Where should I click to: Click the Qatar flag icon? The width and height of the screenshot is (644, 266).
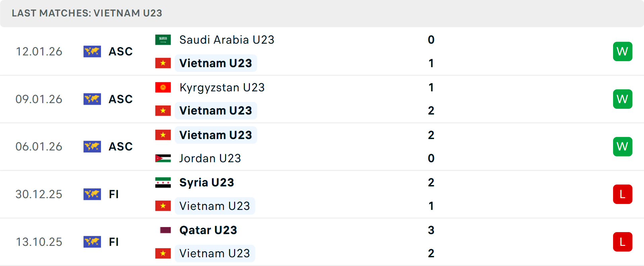point(165,230)
